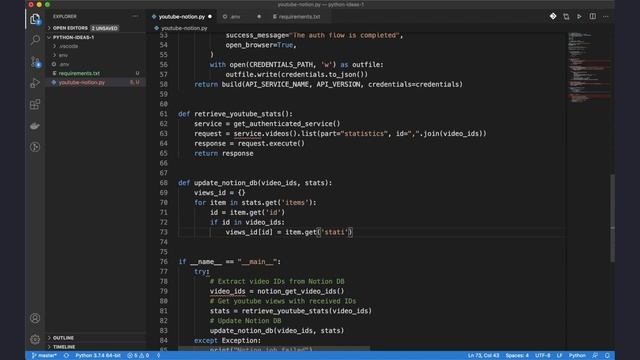
Task: Open Source Control view in activity bar
Action: click(35, 62)
